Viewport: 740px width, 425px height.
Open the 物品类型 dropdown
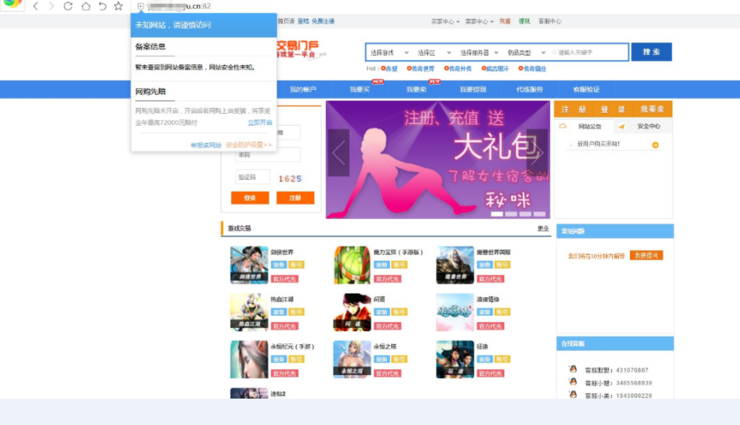[x=527, y=52]
